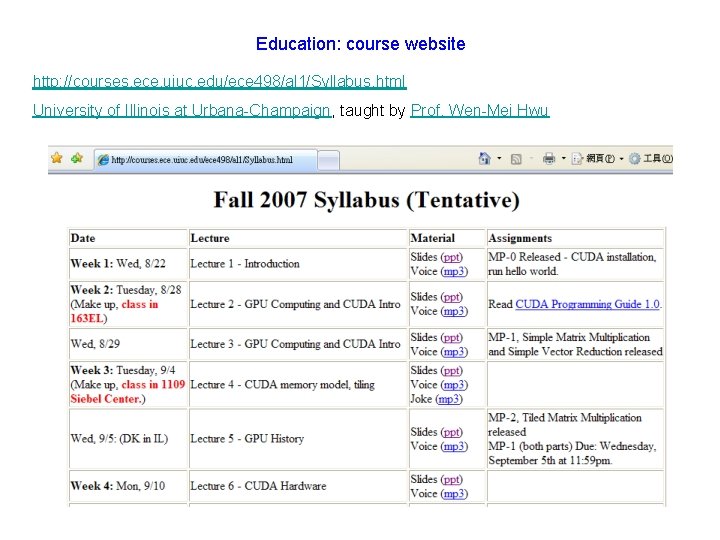This screenshot has height=540, width=720.
Task: Click the empty new tab button
Action: (328, 160)
